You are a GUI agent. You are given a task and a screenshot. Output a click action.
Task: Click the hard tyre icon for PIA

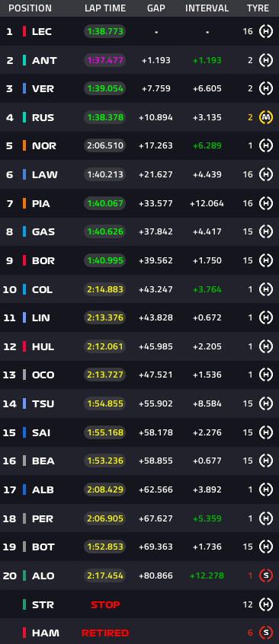tap(266, 203)
